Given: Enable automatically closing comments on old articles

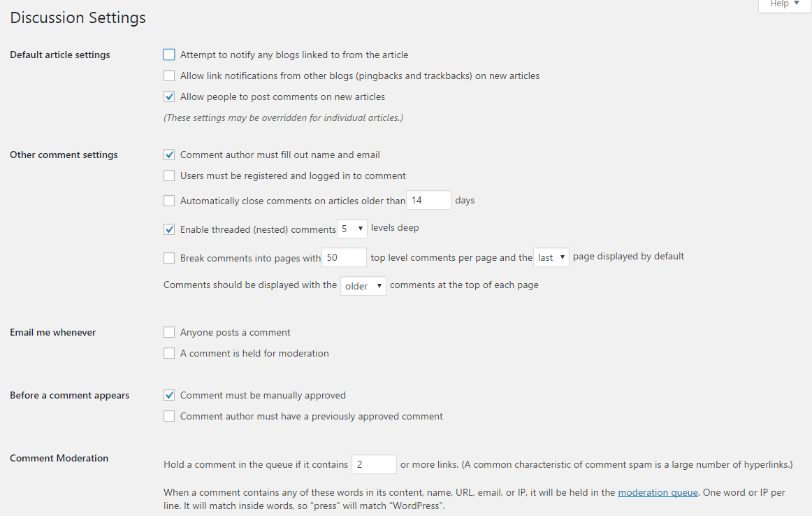Looking at the screenshot, I should pyautogui.click(x=169, y=201).
